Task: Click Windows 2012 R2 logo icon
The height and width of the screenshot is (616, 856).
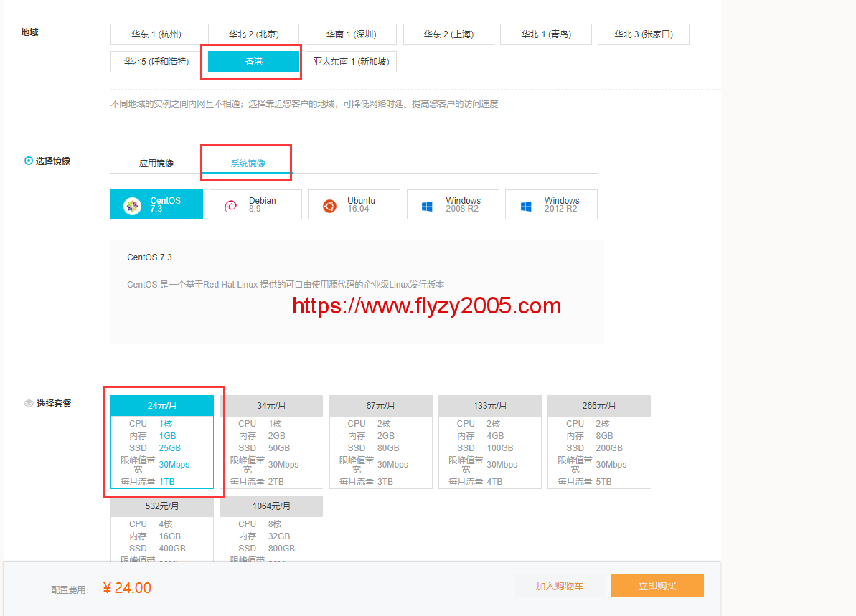Action: coord(526,207)
